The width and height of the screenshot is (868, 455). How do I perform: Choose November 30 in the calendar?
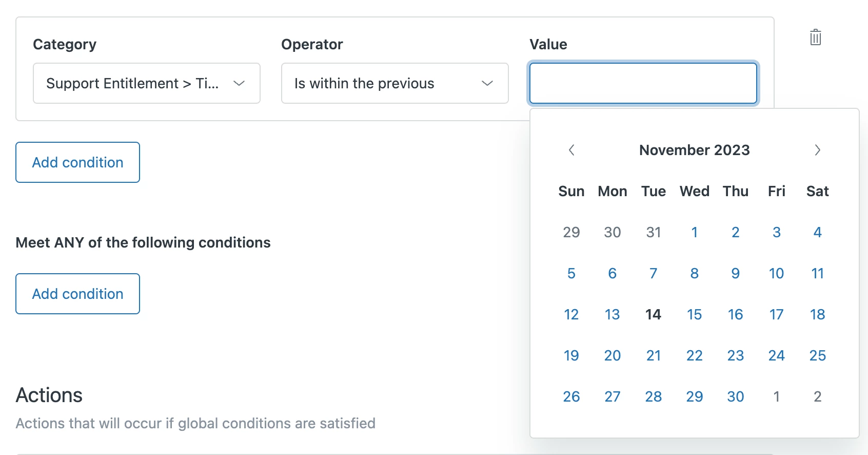[x=735, y=396]
